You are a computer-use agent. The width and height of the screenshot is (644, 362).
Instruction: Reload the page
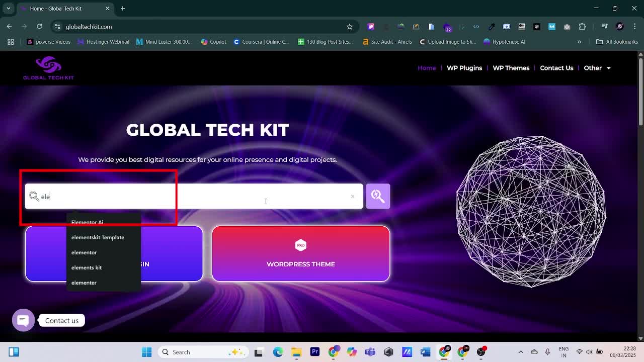pos(39,27)
